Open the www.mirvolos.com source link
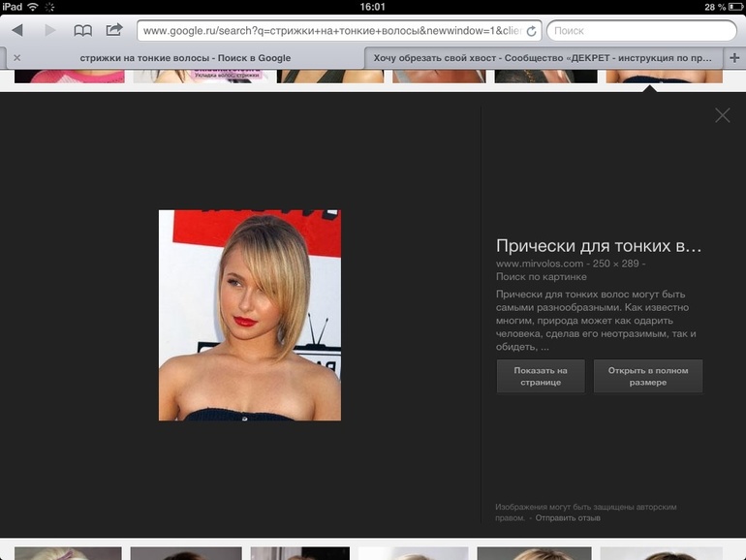 540,264
